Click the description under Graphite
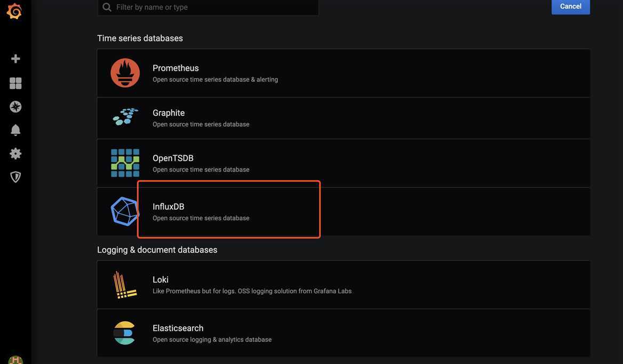 201,124
